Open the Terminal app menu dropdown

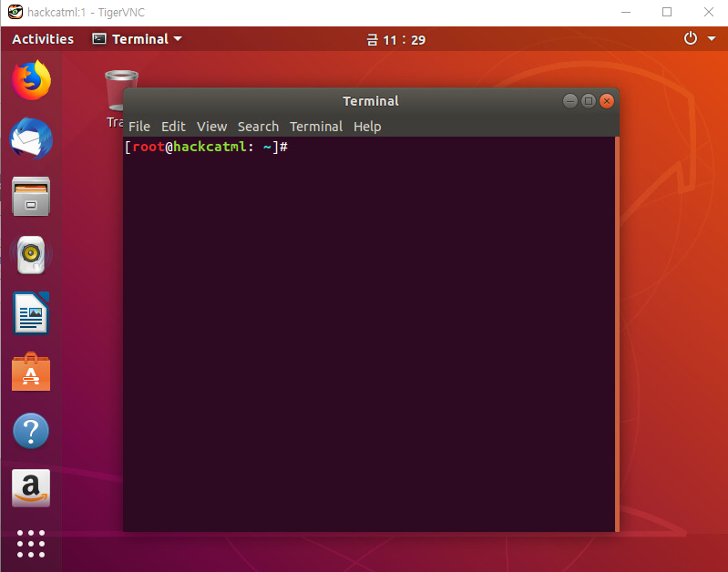[137, 39]
